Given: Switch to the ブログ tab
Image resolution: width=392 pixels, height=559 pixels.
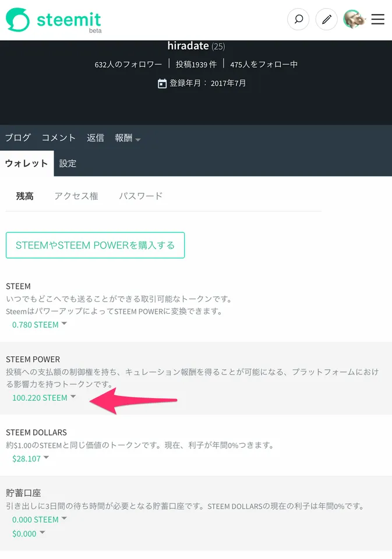Looking at the screenshot, I should point(18,137).
